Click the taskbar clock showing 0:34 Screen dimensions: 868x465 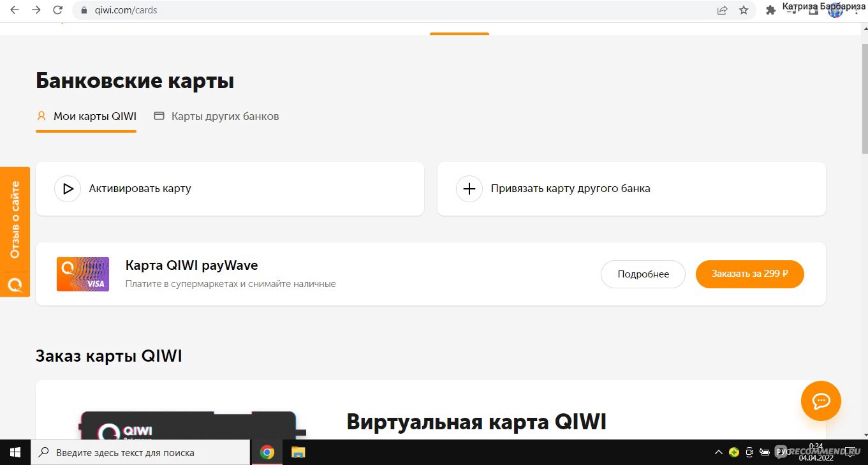pyautogui.click(x=816, y=452)
